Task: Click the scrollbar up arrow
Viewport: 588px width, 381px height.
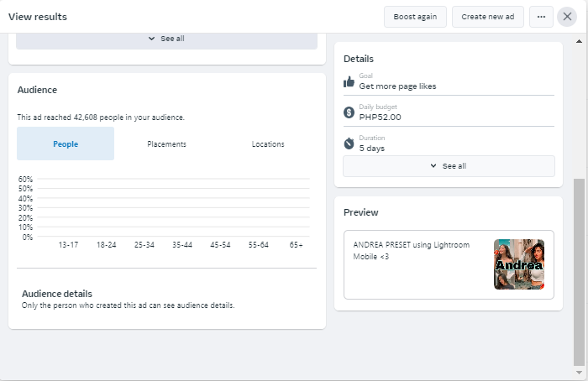Action: 579,39
